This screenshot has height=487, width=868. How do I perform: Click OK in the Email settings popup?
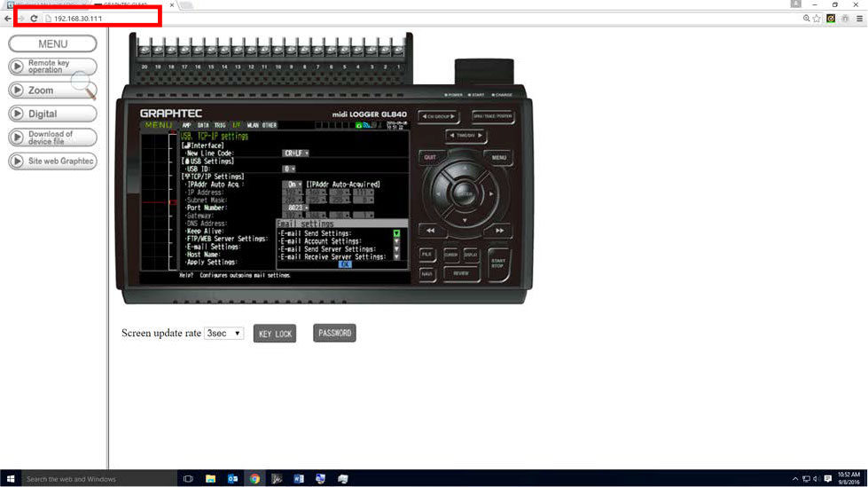(344, 264)
